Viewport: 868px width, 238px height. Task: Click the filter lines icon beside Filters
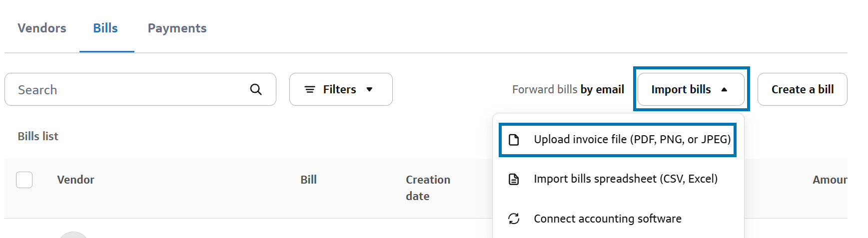click(310, 89)
